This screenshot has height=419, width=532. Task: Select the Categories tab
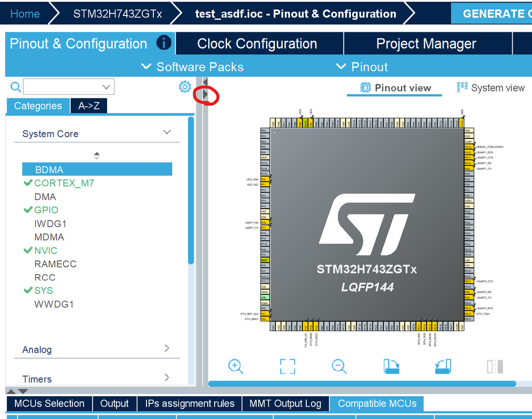(x=38, y=106)
